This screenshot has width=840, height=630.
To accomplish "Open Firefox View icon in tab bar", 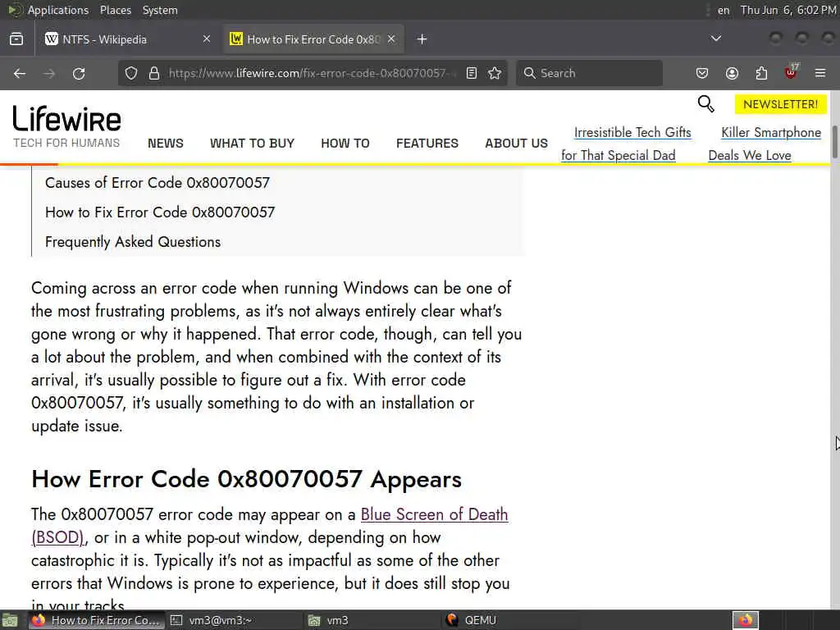I will (x=16, y=39).
